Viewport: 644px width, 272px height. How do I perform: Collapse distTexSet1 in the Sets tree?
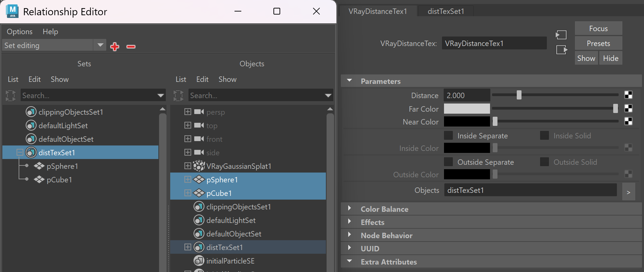point(20,153)
